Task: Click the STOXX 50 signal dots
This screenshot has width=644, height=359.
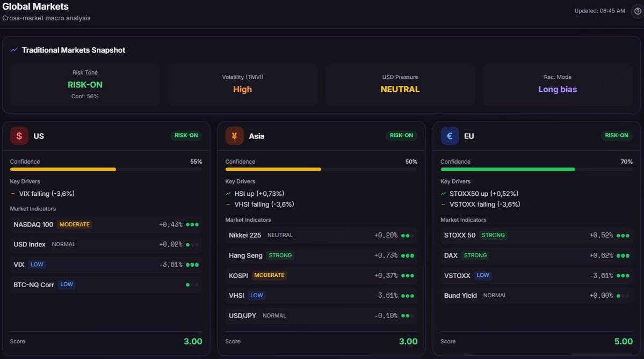Action: [623, 236]
